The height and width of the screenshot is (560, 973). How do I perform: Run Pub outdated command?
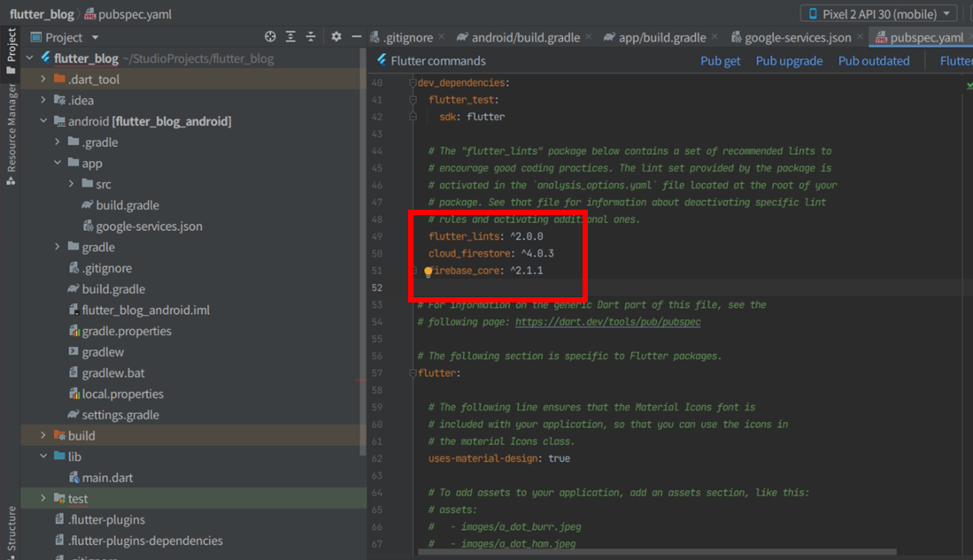click(874, 61)
